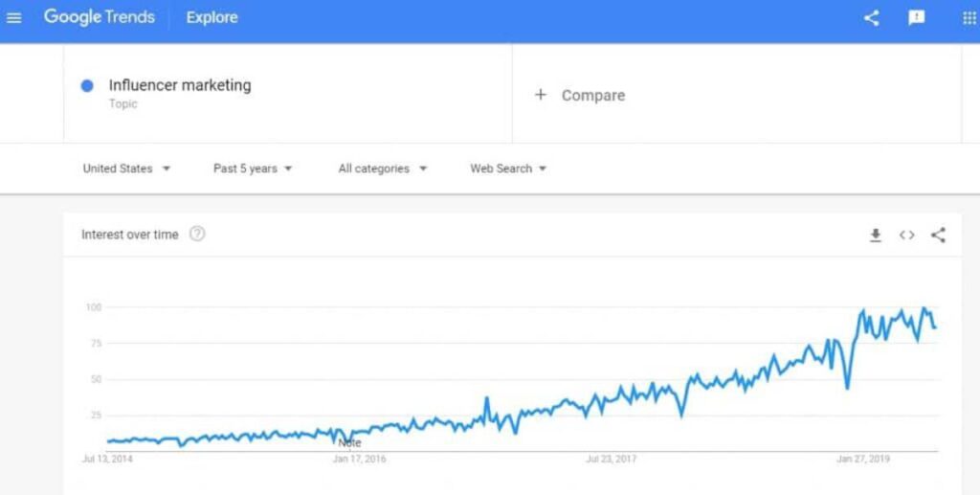Open the hamburger main menu
The image size is (980, 495).
(13, 18)
